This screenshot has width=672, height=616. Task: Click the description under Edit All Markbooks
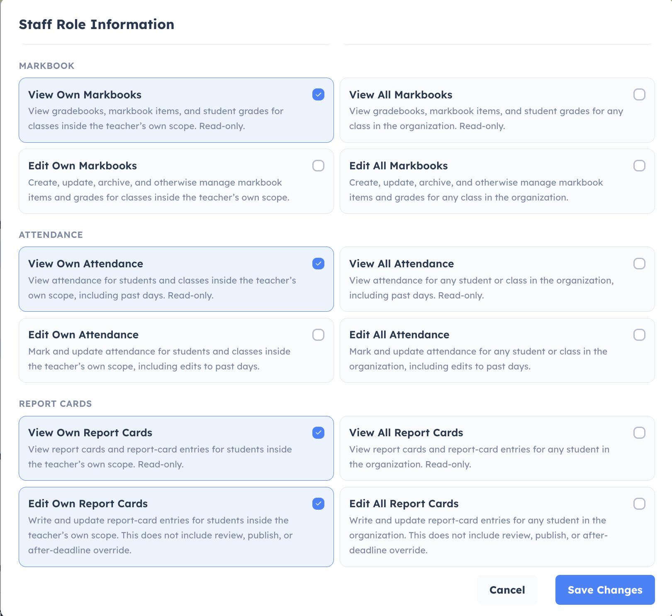476,190
